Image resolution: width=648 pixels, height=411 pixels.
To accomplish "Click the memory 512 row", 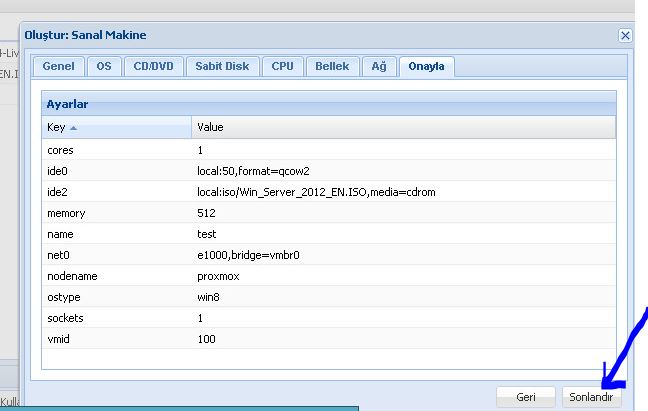I will 325,213.
